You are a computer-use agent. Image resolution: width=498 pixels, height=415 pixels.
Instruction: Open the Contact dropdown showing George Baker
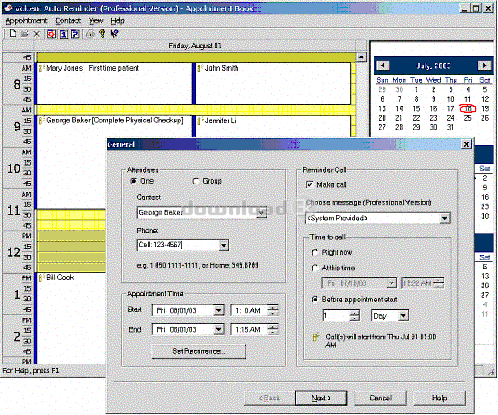coord(262,212)
